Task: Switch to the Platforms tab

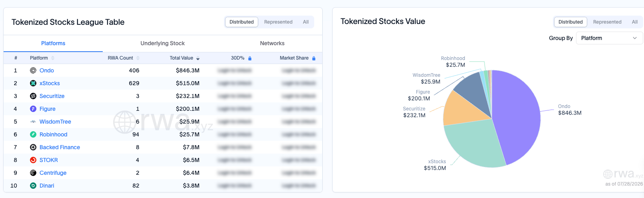Action: tap(53, 43)
